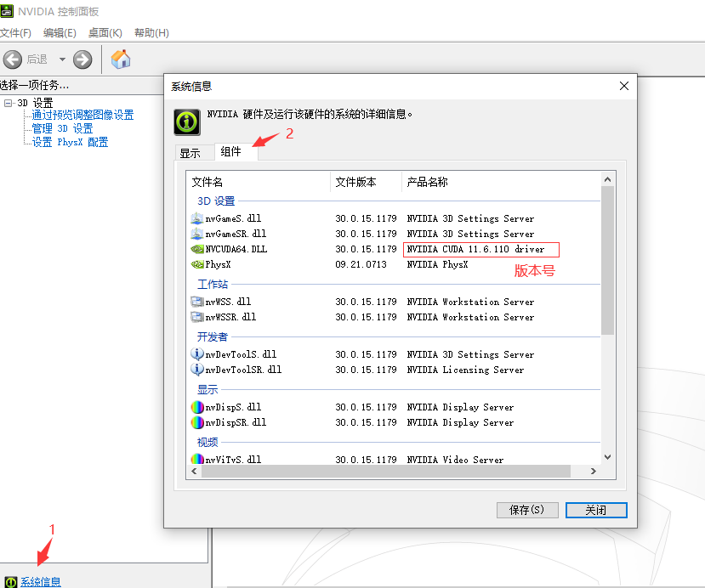The height and width of the screenshot is (588, 705).
Task: Click the nvDevToolSR.dll file name
Action: click(x=244, y=370)
